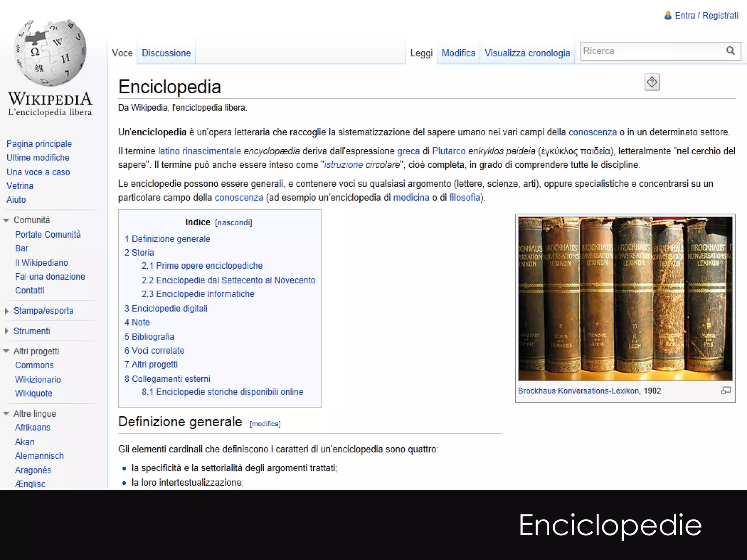The image size is (747, 560).
Task: Jump to 2.2 Enciclopedie dal Settecento al Novecento
Action: [229, 280]
